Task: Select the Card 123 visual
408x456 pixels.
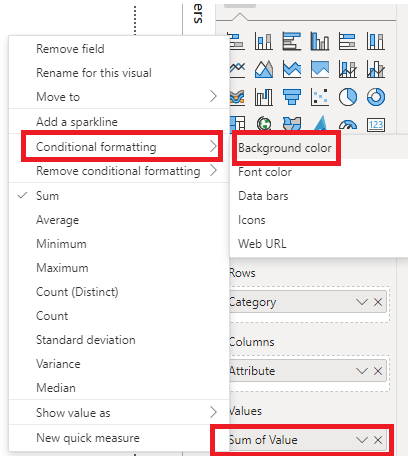Action: coord(376,125)
